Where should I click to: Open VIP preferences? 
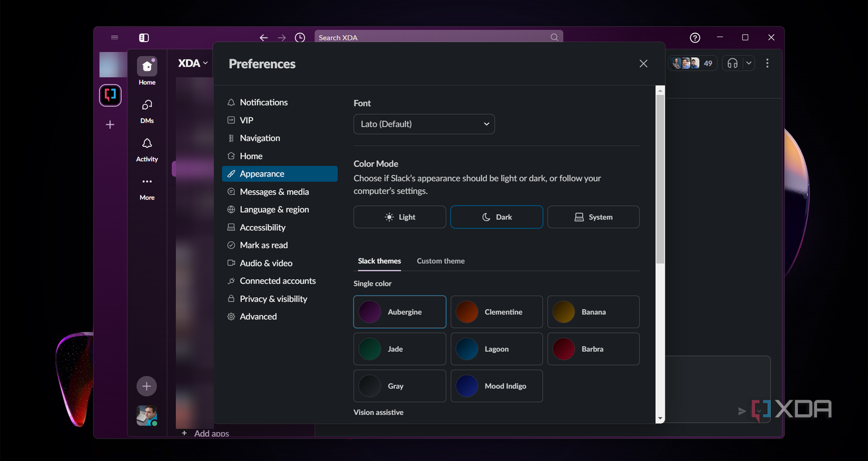[280, 120]
